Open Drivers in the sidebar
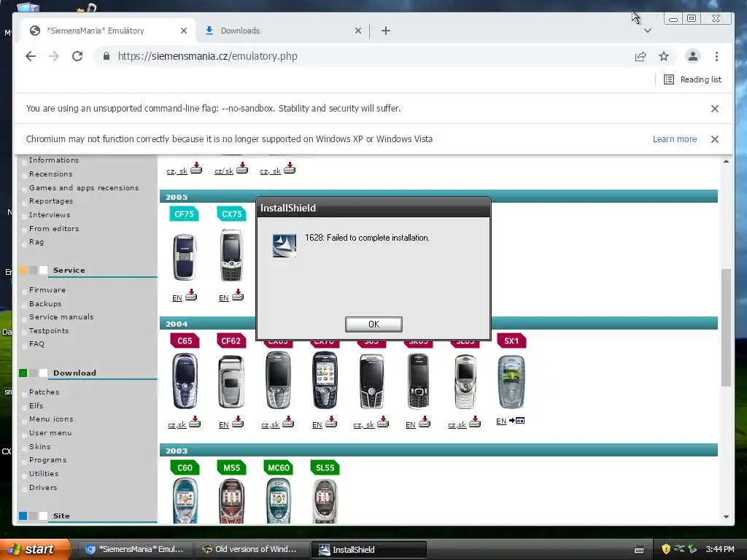Image resolution: width=747 pixels, height=560 pixels. (x=43, y=488)
